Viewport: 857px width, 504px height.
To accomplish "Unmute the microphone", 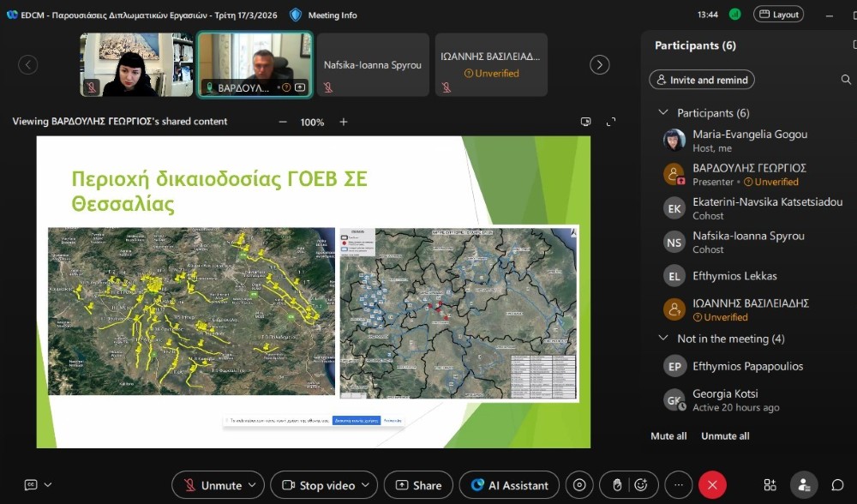I will [213, 485].
